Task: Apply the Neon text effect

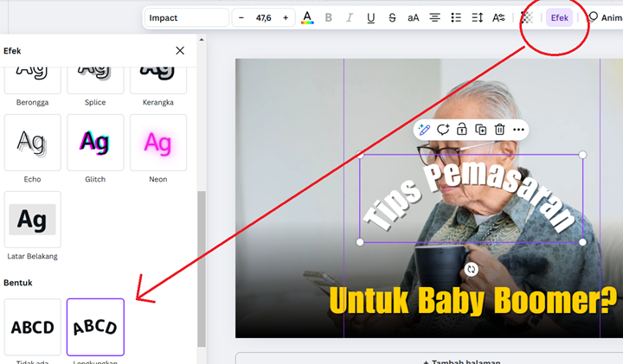Action: pyautogui.click(x=158, y=143)
